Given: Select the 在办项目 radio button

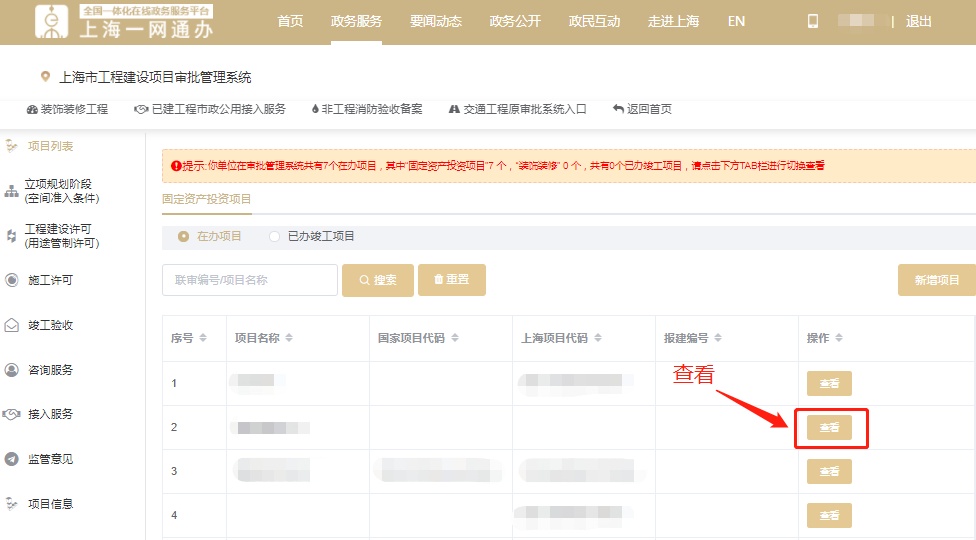Looking at the screenshot, I should coord(183,236).
